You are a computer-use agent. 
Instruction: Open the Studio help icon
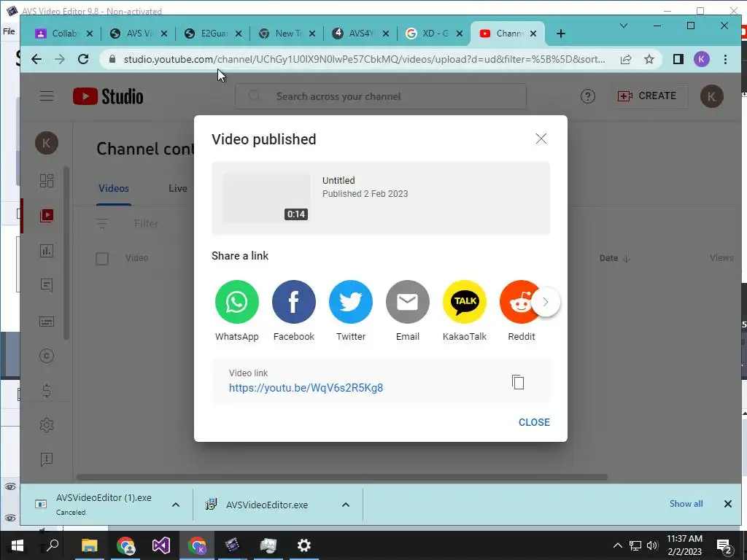coord(587,96)
